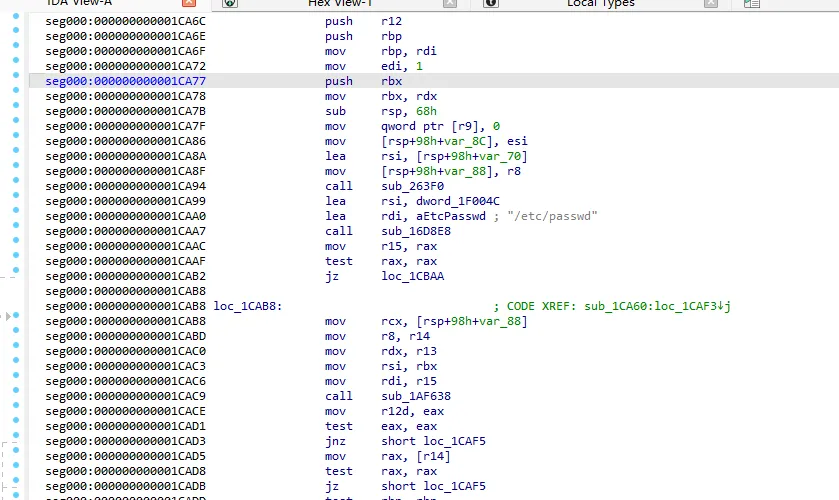Toggle breakpoint dot at address 1CA77
This screenshot has width=839, height=500.
16,75
